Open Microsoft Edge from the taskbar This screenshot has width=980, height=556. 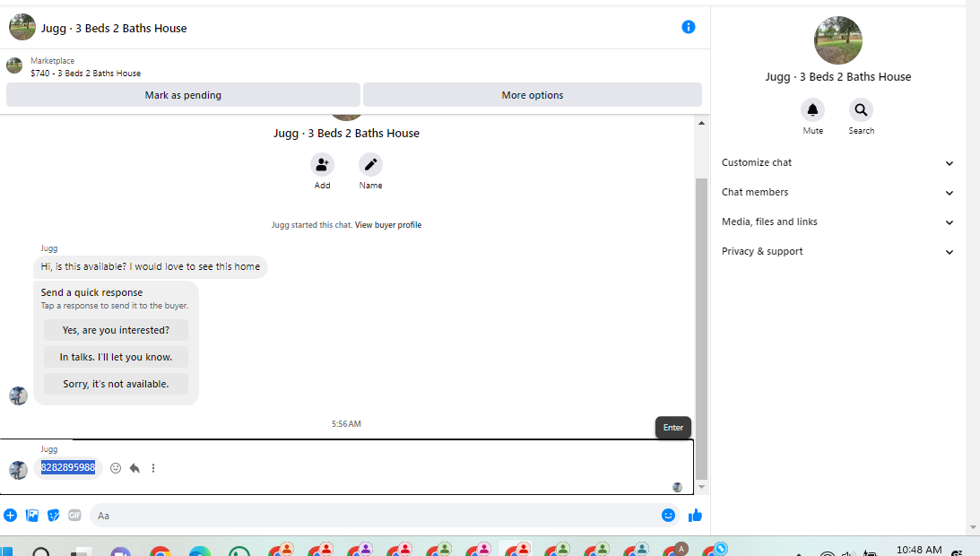[x=200, y=552]
